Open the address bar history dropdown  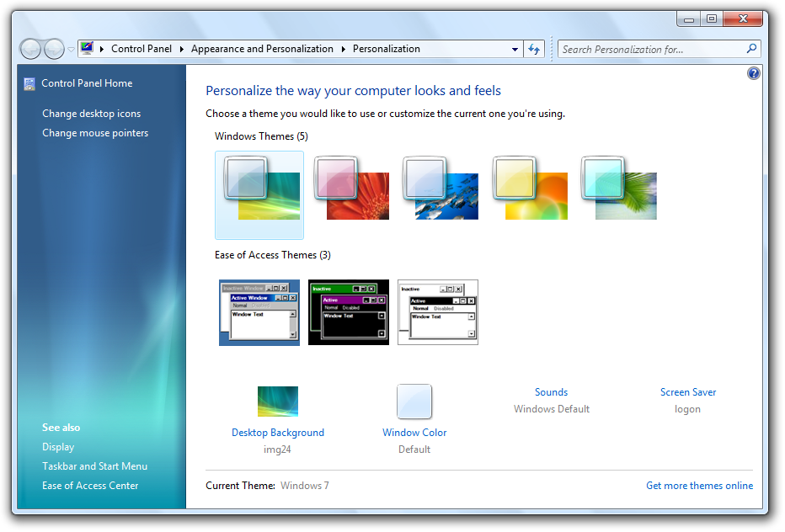[515, 49]
